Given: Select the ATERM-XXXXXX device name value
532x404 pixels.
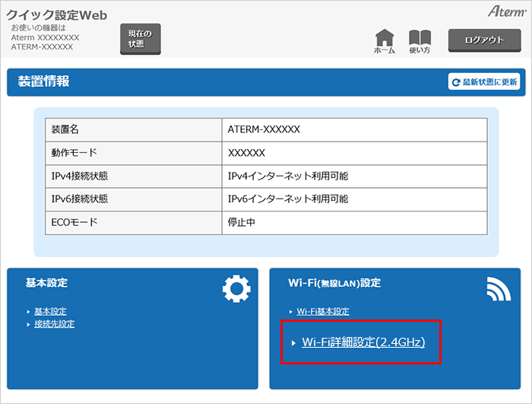Looking at the screenshot, I should pos(264,129).
